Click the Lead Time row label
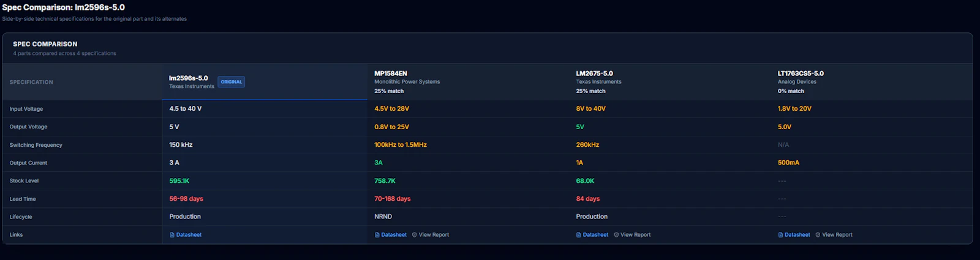Screen dimensions: 980x260 [23, 199]
